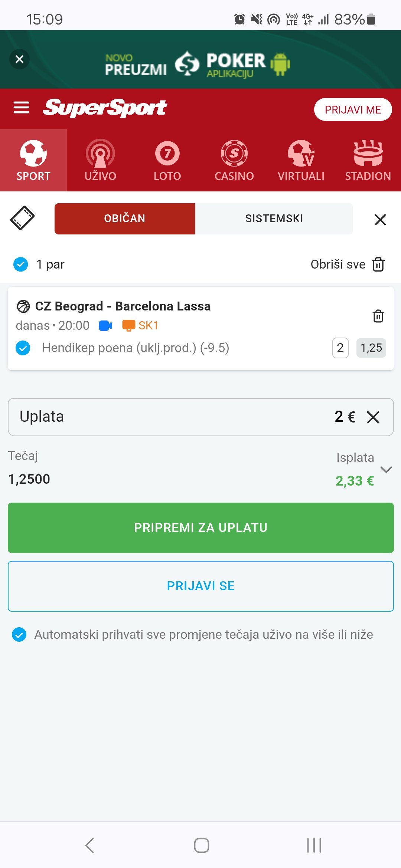Toggle automatic acceptance of odds changes
Viewport: 401px width, 868px height.
click(19, 634)
